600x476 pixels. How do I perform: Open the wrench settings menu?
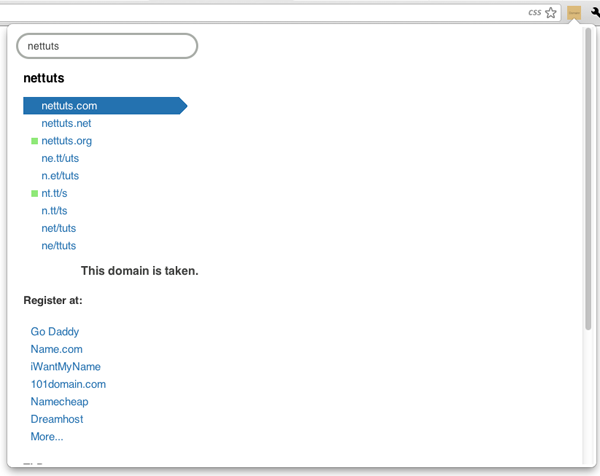tap(595, 13)
